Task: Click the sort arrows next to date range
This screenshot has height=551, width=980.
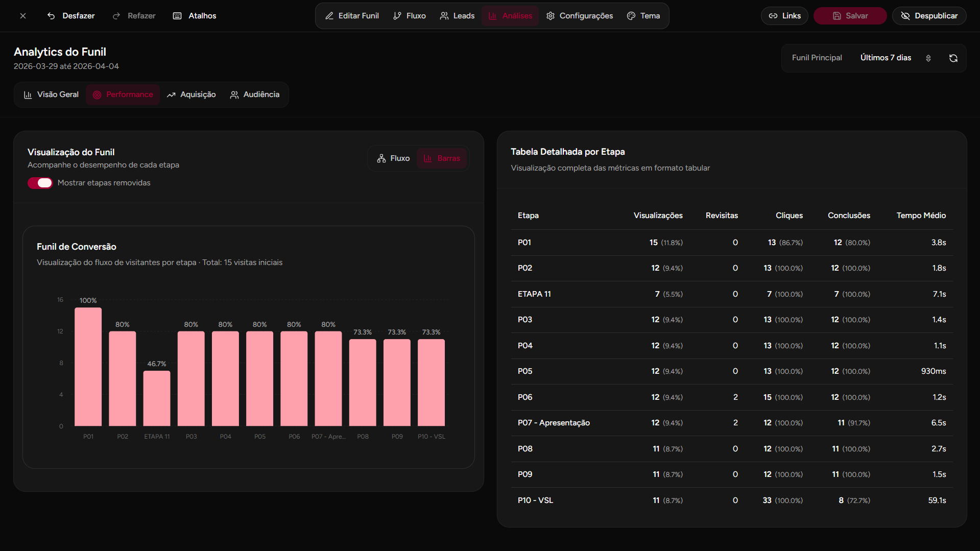Action: tap(928, 58)
